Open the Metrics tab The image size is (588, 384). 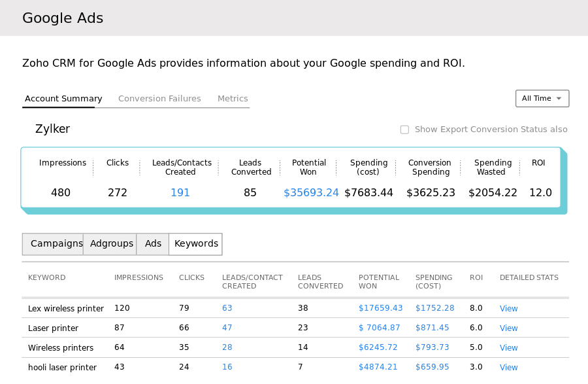coord(233,98)
